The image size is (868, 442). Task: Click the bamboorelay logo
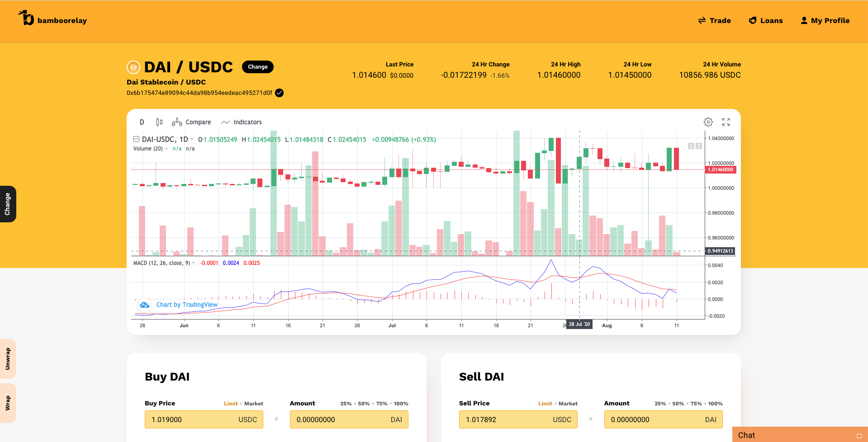pyautogui.click(x=52, y=19)
